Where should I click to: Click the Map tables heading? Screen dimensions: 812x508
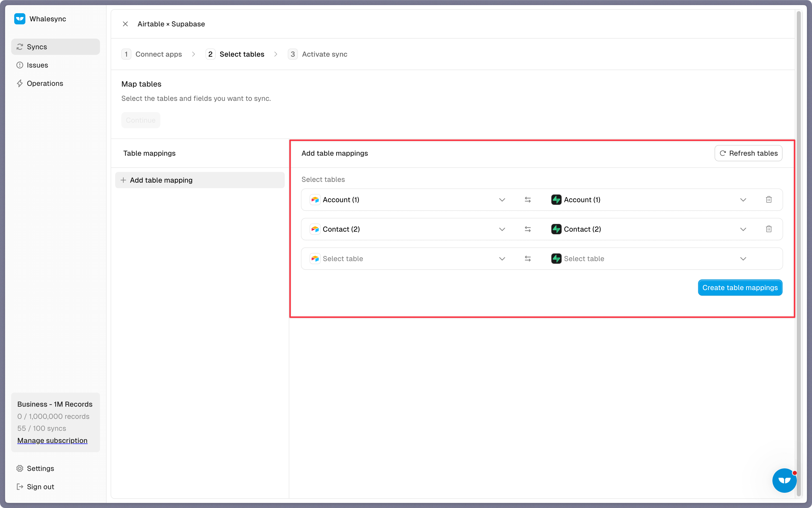pos(141,84)
